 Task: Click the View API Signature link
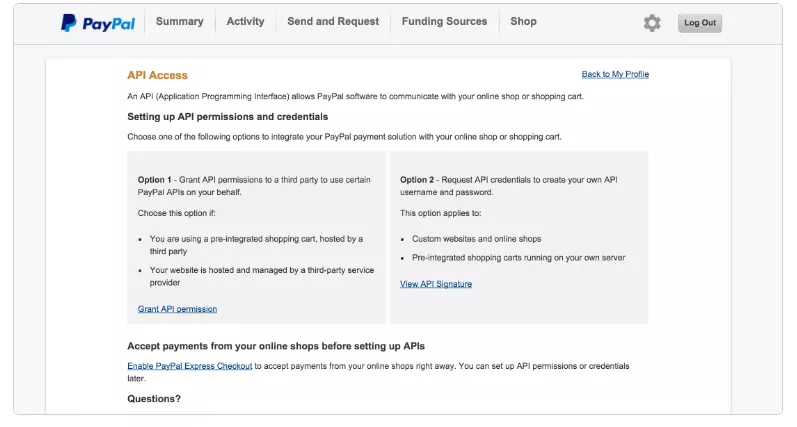tap(436, 284)
